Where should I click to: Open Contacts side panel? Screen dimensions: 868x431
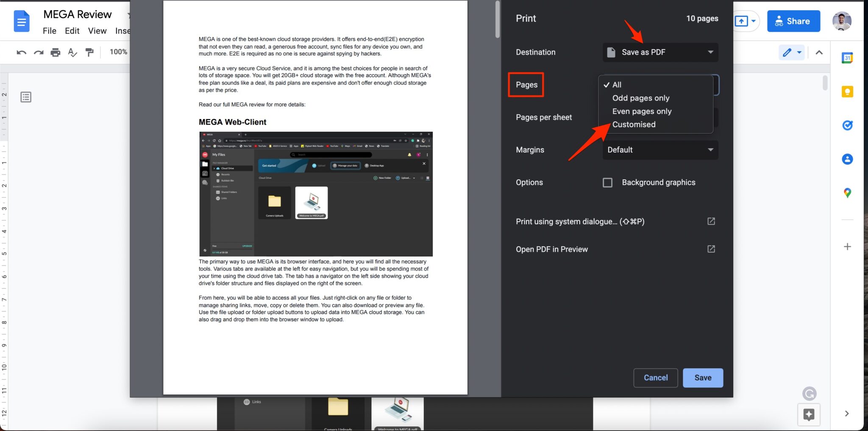click(847, 159)
